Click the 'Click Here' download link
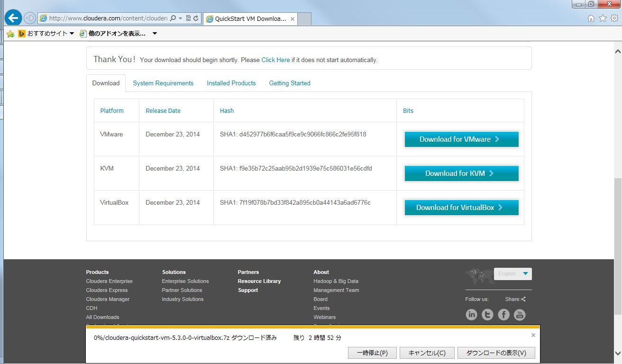Screen dimensions: 622x364 coord(275,60)
